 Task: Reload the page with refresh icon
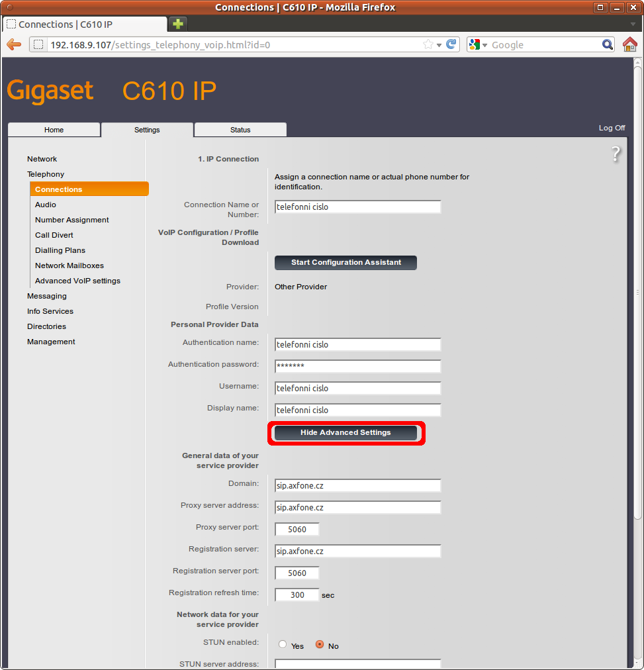[x=451, y=44]
